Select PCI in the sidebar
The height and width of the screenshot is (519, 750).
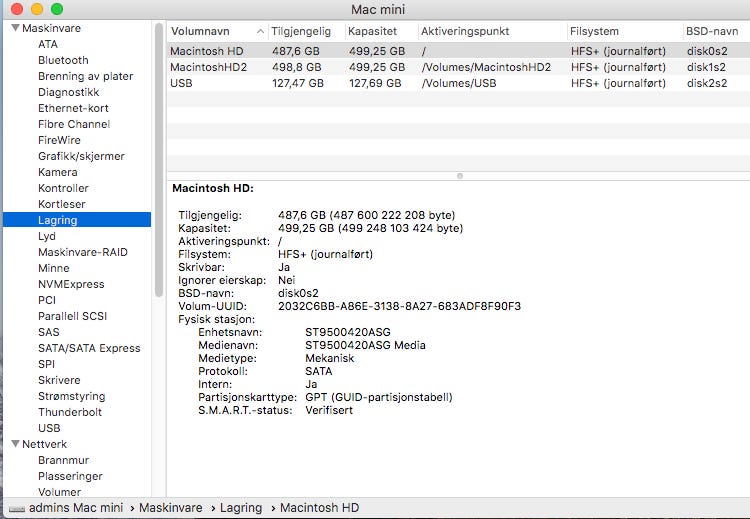(x=47, y=300)
